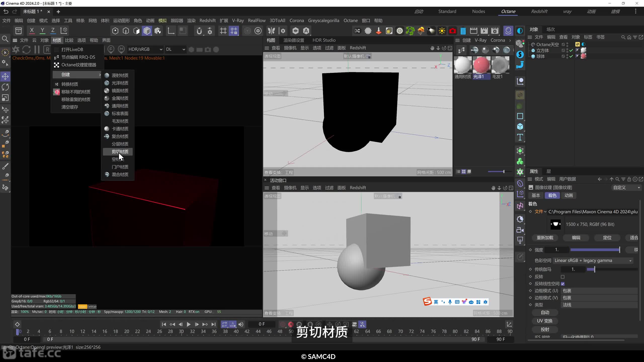
Task: Click UV 变换 button
Action: pos(545,321)
